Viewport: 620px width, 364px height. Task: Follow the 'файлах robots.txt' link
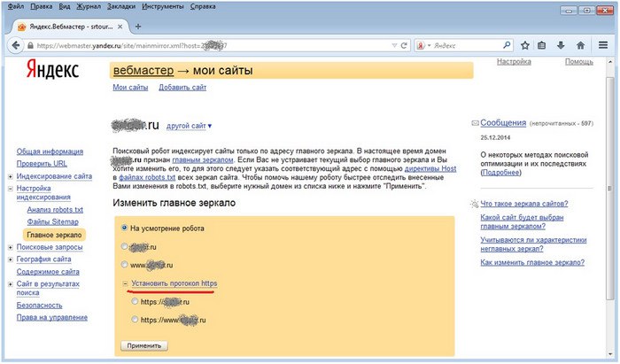pos(147,177)
